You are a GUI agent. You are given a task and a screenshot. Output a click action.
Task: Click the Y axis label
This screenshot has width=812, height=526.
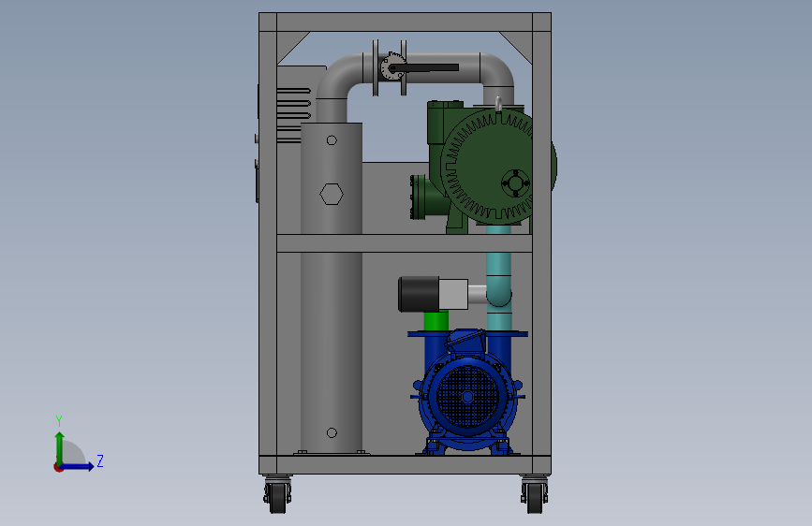(x=59, y=421)
